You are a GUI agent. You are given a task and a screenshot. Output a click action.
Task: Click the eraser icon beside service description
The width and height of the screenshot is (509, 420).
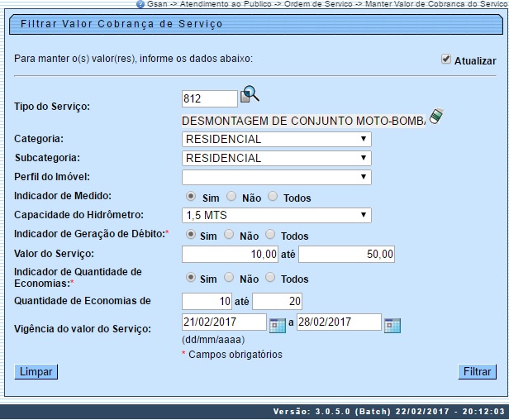[x=435, y=117]
